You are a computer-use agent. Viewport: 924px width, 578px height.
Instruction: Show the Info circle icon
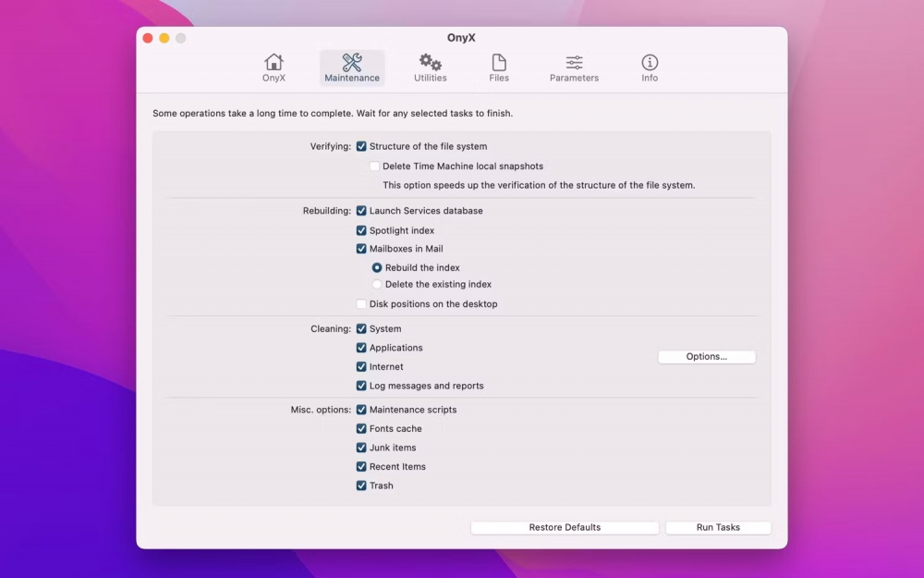point(650,63)
